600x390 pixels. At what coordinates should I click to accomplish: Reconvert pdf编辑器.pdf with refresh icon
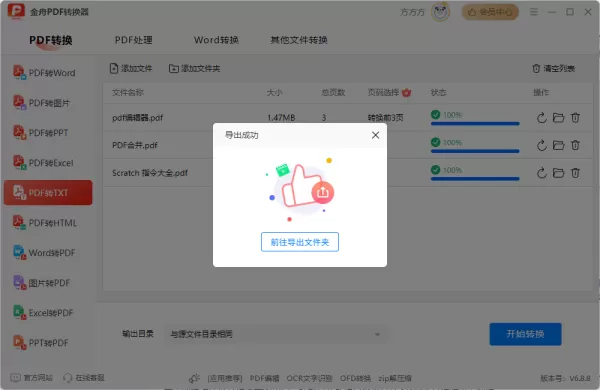(541, 117)
